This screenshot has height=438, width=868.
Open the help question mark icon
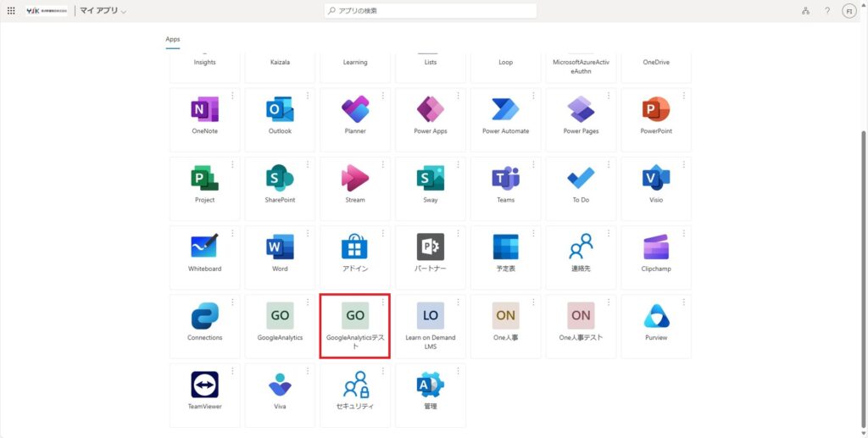coord(827,10)
